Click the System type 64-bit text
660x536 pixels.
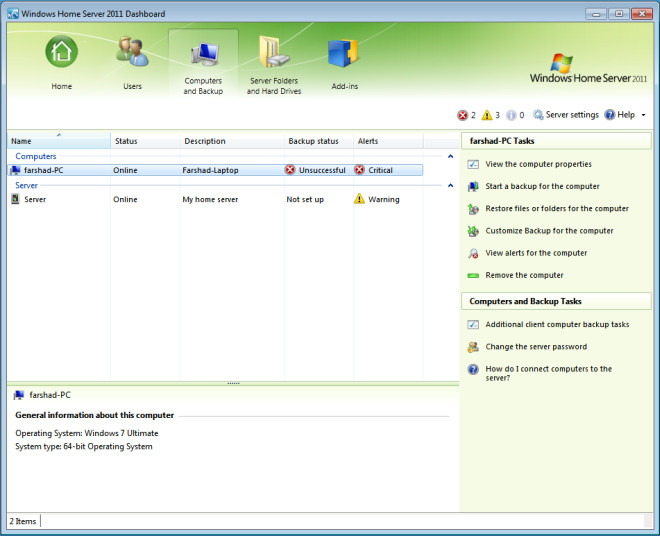84,446
